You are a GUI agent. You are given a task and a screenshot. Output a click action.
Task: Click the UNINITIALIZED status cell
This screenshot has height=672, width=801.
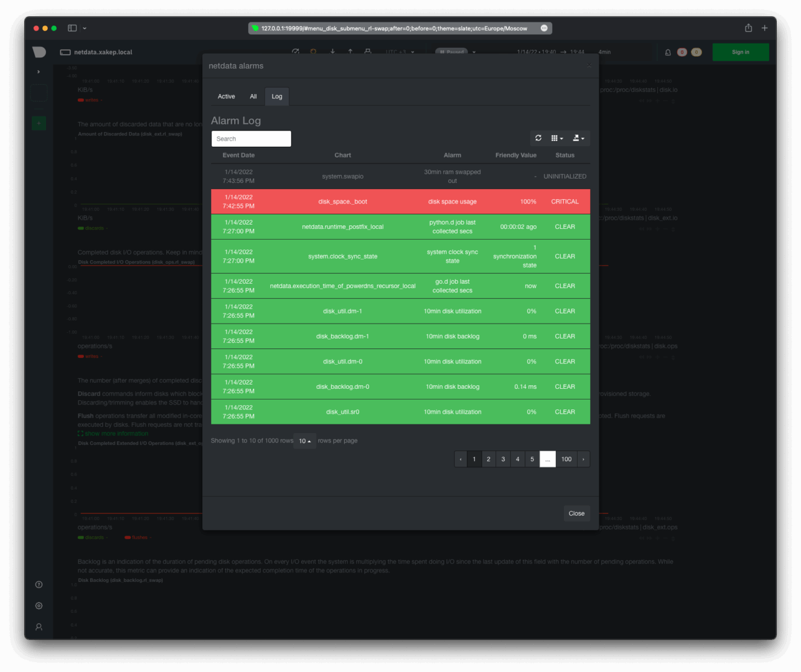[564, 176]
